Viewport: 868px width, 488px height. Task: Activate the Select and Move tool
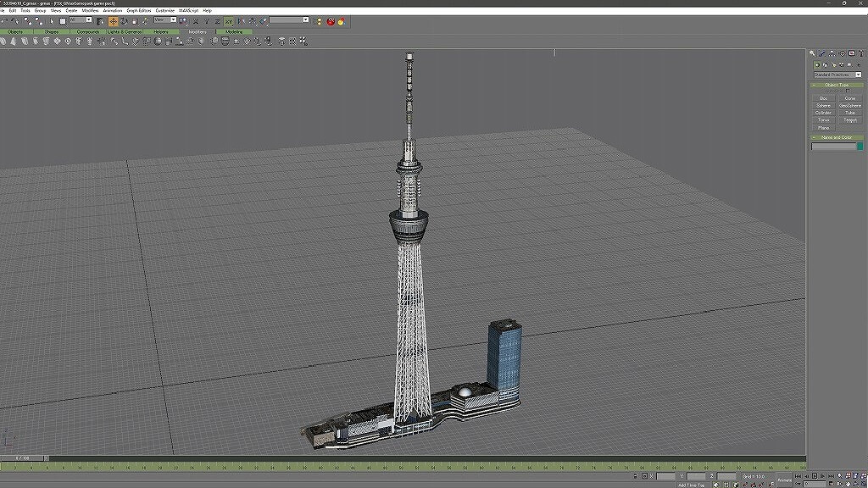(113, 21)
